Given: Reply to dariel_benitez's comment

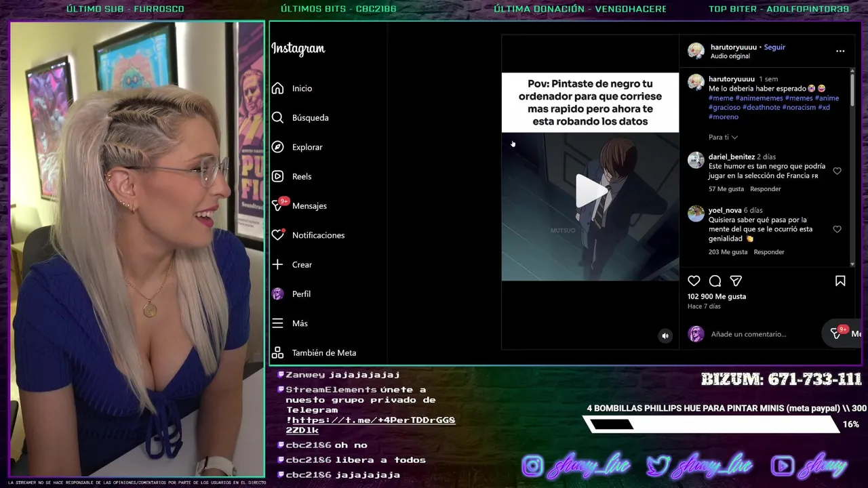Looking at the screenshot, I should coord(766,188).
